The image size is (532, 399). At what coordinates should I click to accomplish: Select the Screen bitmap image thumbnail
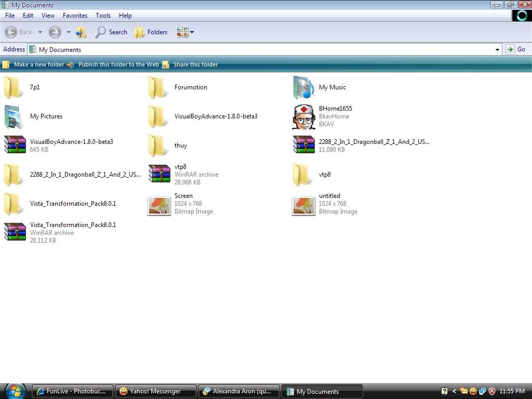159,206
